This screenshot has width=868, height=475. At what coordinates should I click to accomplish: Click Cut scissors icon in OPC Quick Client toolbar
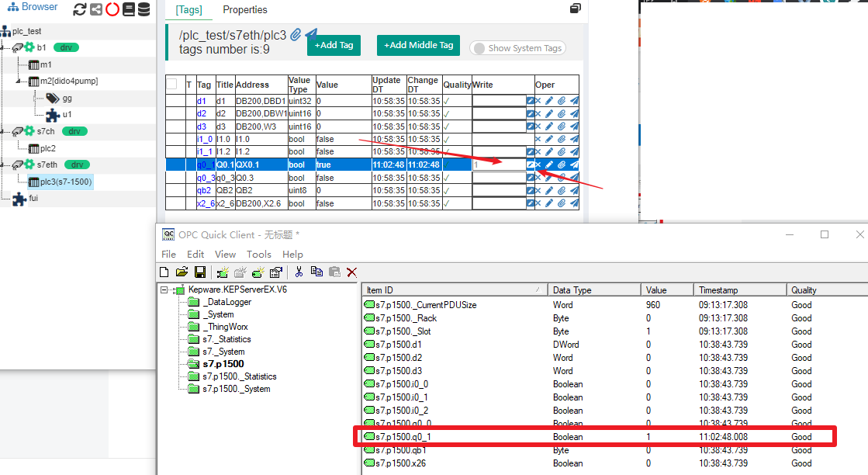click(299, 272)
